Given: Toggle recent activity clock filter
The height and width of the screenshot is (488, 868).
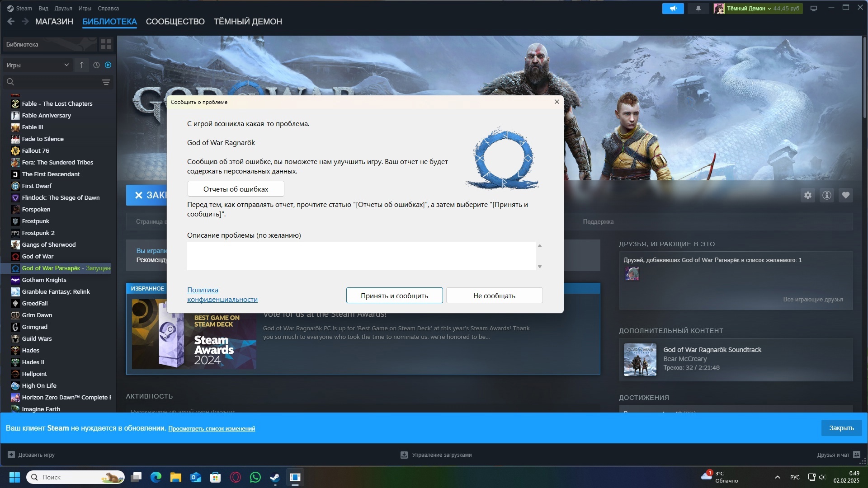Looking at the screenshot, I should (x=96, y=65).
